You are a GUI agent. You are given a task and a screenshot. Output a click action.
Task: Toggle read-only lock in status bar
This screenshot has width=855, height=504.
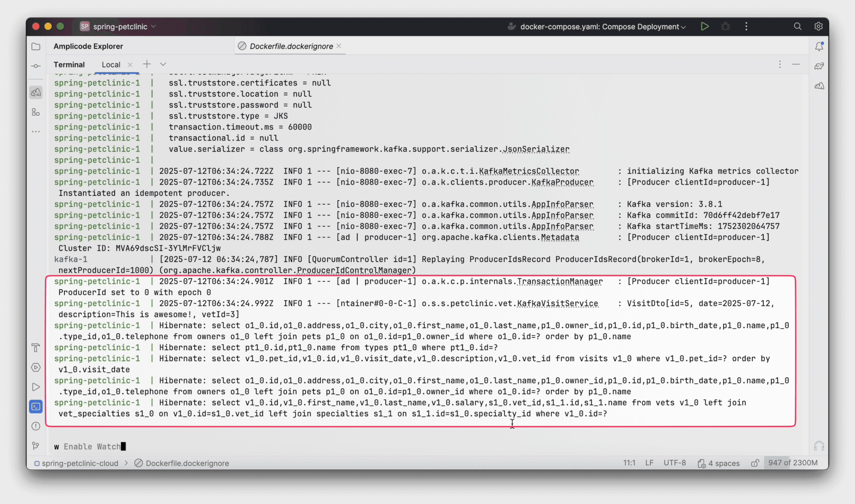tap(755, 463)
